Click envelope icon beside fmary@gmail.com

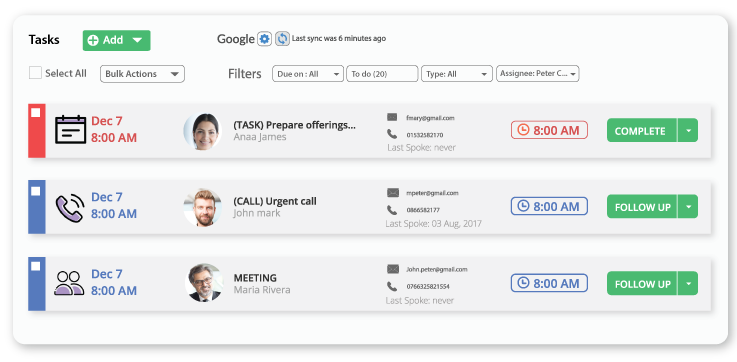click(392, 117)
